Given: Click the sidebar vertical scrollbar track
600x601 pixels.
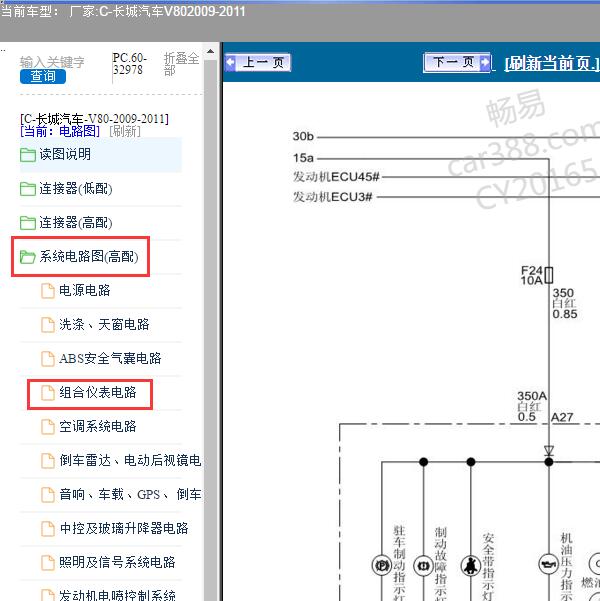Looking at the screenshot, I should 210,330.
